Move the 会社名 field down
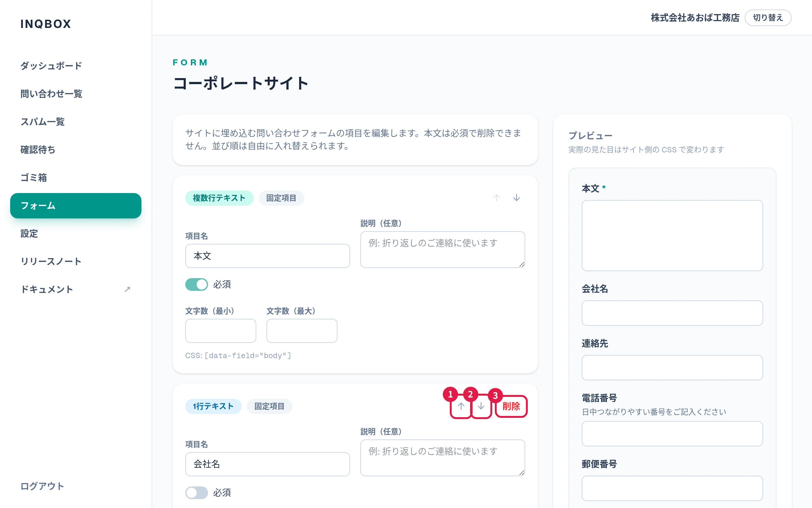812x508 pixels. pos(481,406)
